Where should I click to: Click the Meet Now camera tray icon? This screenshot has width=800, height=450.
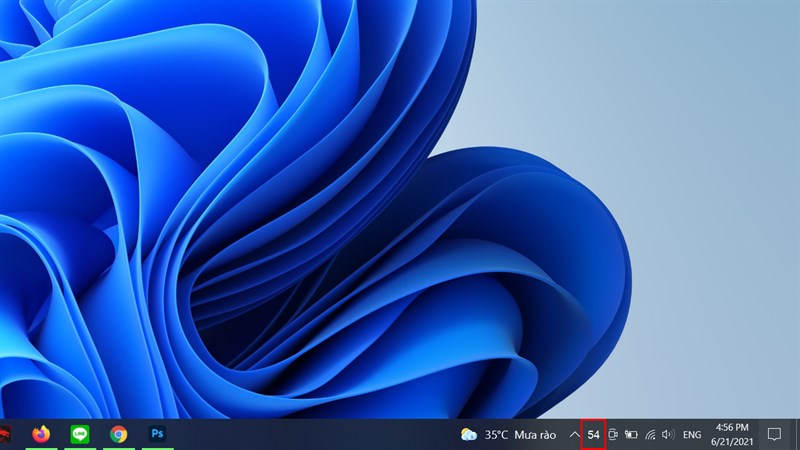point(613,435)
